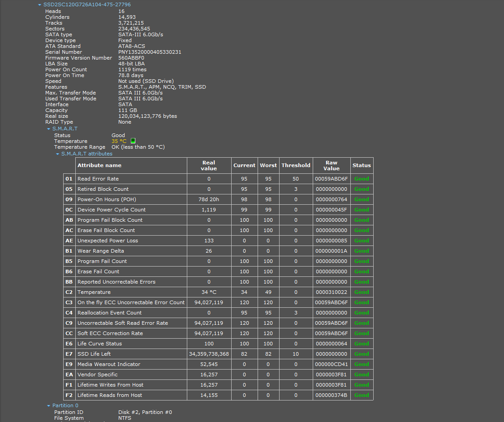Click the Soft ECC Correction Rate name
Screen dimensions: 504x422
click(x=110, y=333)
